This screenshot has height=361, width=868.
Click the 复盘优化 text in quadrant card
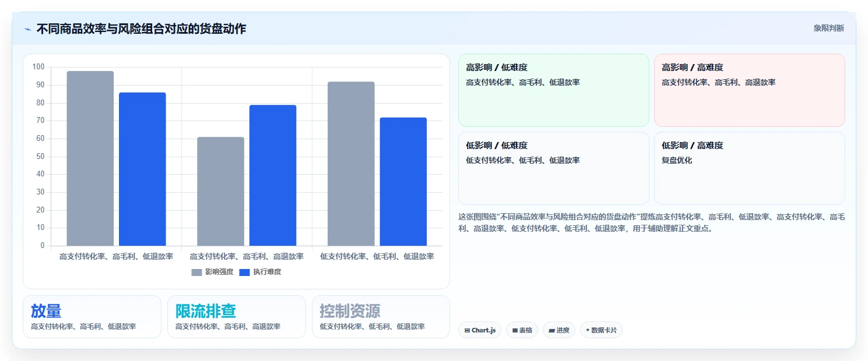pos(677,160)
